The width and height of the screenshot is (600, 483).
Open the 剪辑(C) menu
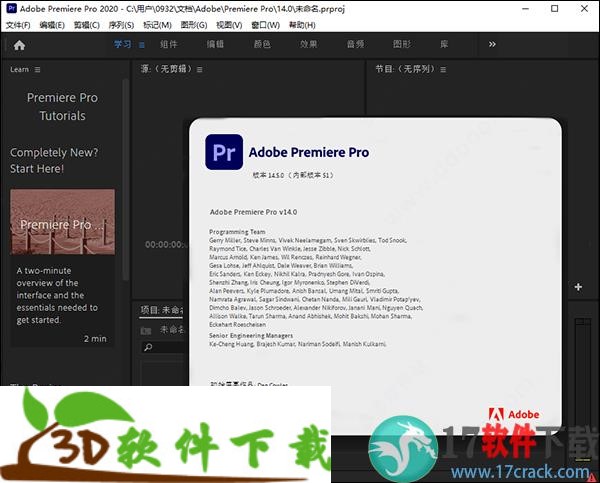click(x=87, y=25)
